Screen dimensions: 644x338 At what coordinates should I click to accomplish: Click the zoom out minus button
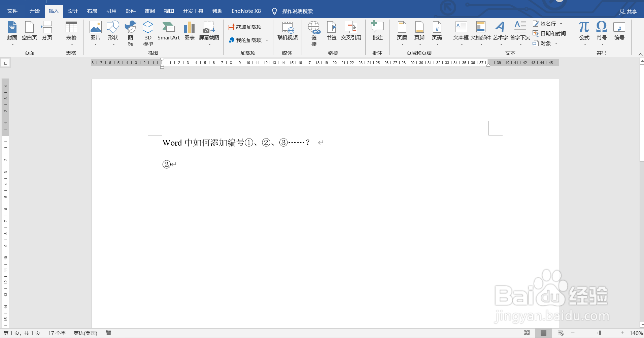[x=573, y=333]
